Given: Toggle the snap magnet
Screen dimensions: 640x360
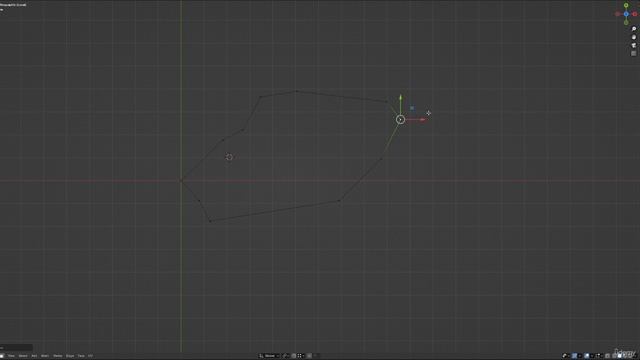Looking at the screenshot, I should pos(293,356).
